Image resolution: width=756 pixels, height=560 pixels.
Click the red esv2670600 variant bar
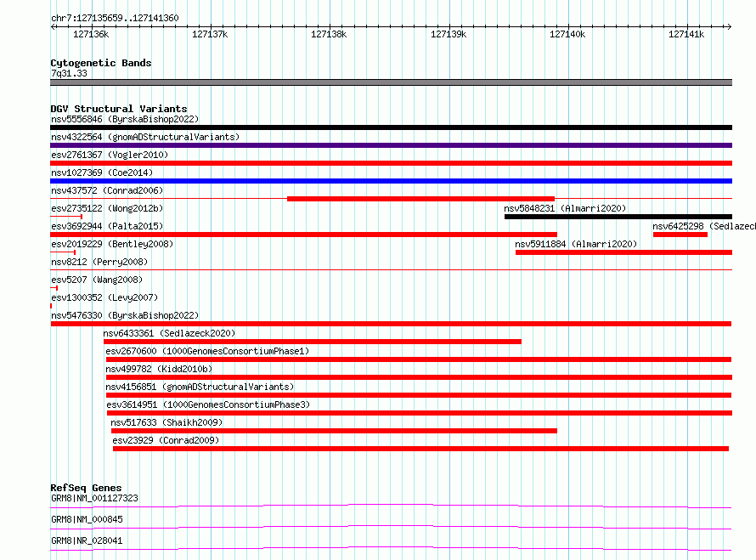pos(419,359)
